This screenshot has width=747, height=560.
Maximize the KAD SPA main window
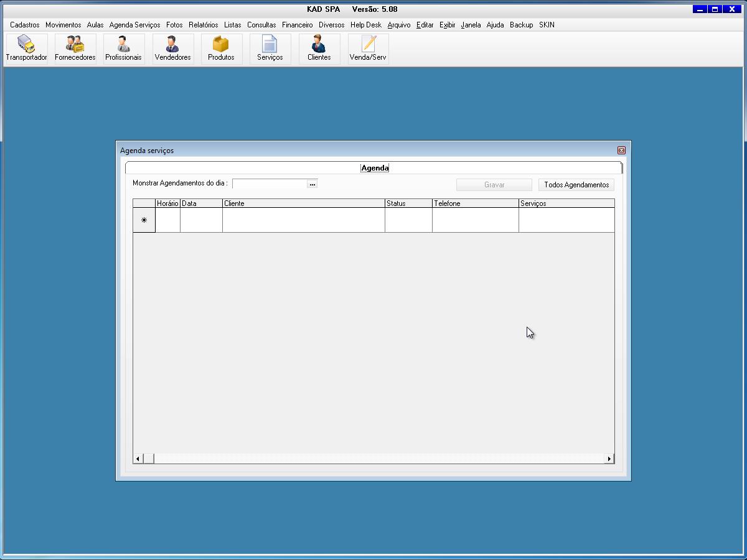click(x=715, y=9)
